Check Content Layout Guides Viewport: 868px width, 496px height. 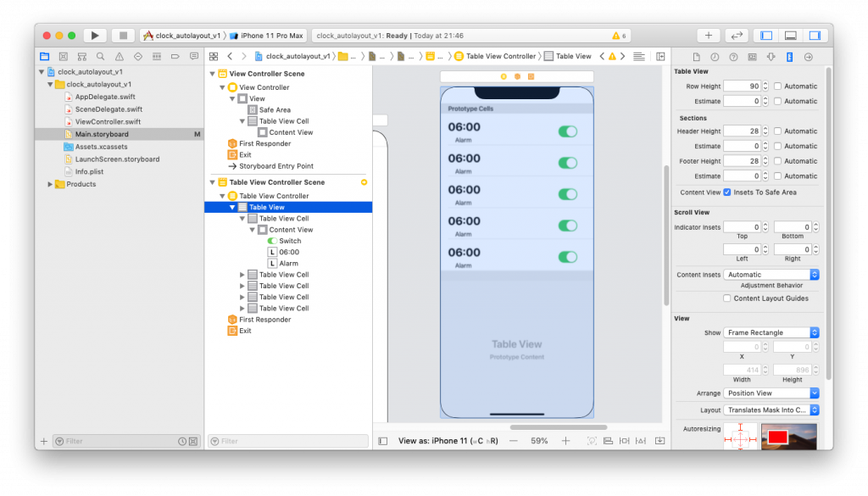tap(726, 298)
